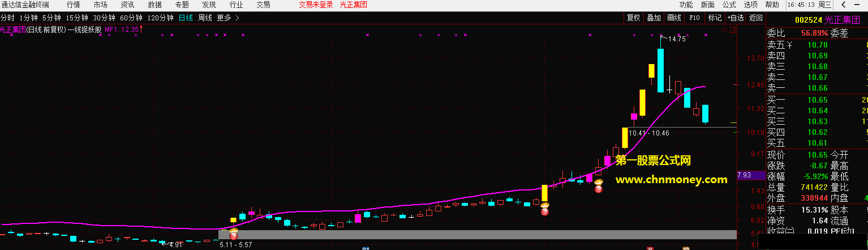The width and height of the screenshot is (868, 250).
Task: Click stock code 002524 header
Action: (808, 20)
